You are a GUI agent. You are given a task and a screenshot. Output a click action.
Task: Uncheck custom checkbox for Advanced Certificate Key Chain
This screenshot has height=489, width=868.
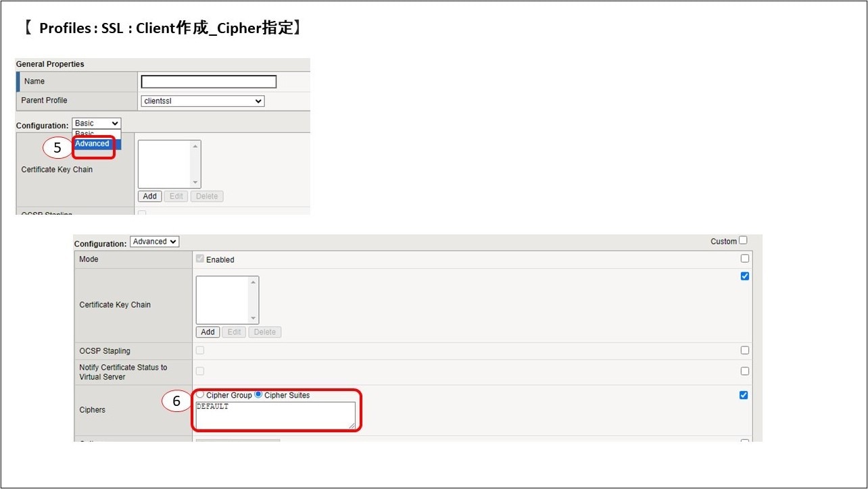(x=744, y=276)
